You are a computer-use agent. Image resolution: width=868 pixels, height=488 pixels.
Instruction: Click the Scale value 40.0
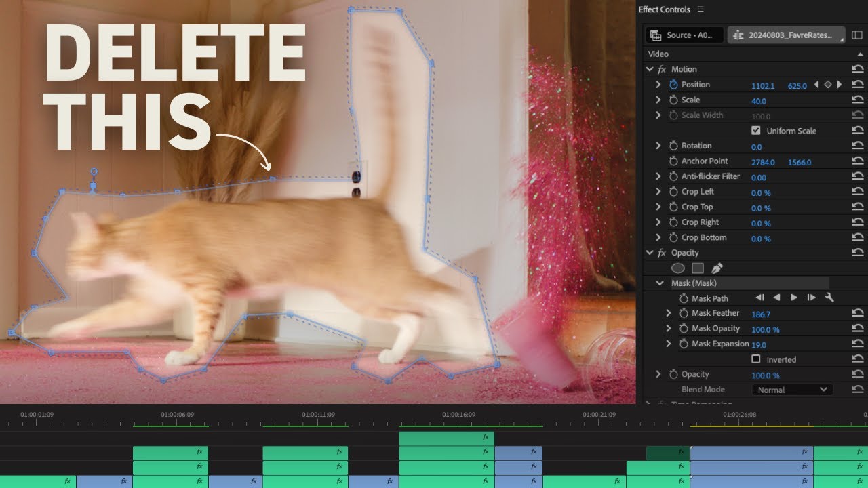click(759, 101)
